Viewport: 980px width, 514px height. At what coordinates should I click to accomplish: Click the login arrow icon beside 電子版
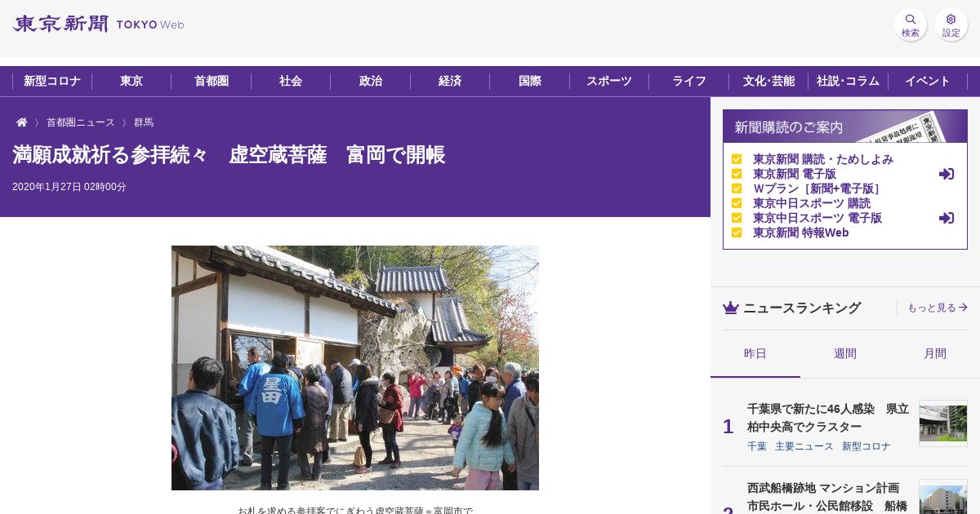947,174
